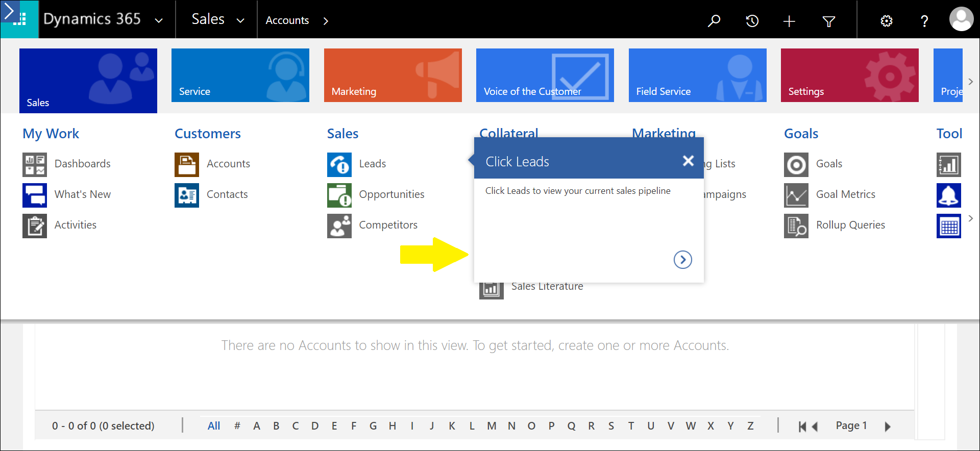
Task: Open the Contacts link under Customers
Action: point(227,194)
